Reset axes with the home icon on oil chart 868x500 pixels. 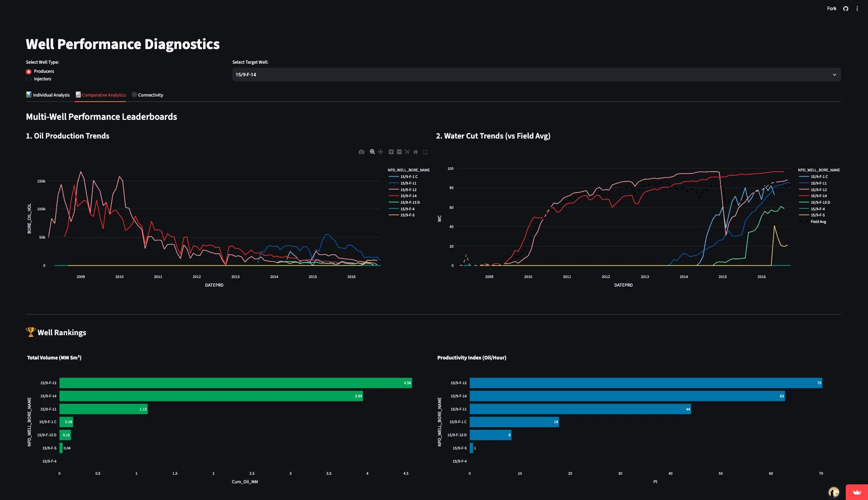click(415, 152)
